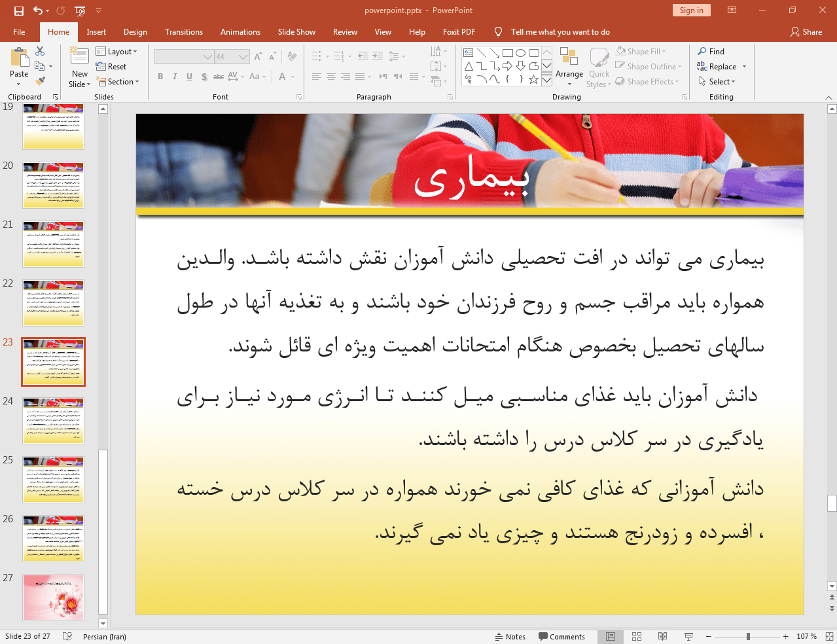Image resolution: width=837 pixels, height=644 pixels.
Task: Click Fit slide to window icon
Action: 829,636
